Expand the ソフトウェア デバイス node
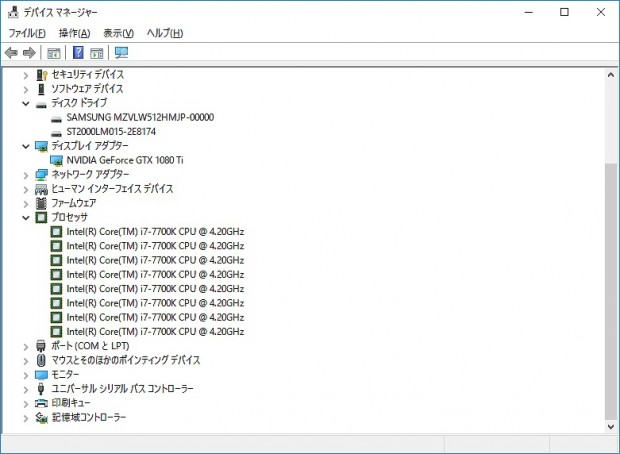 (x=26, y=90)
